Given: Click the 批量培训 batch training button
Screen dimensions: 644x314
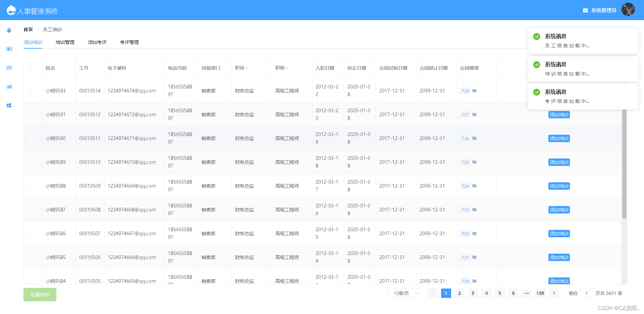Looking at the screenshot, I should point(40,295).
